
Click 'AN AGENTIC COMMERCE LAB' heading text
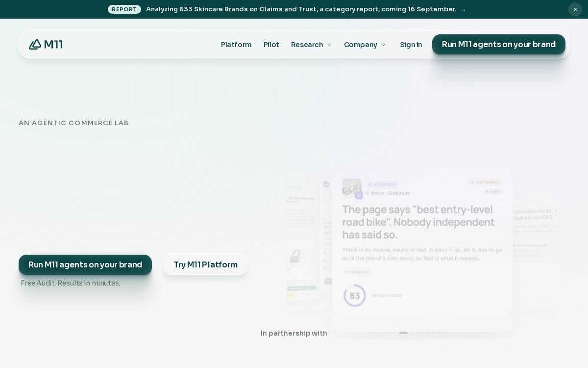(73, 123)
